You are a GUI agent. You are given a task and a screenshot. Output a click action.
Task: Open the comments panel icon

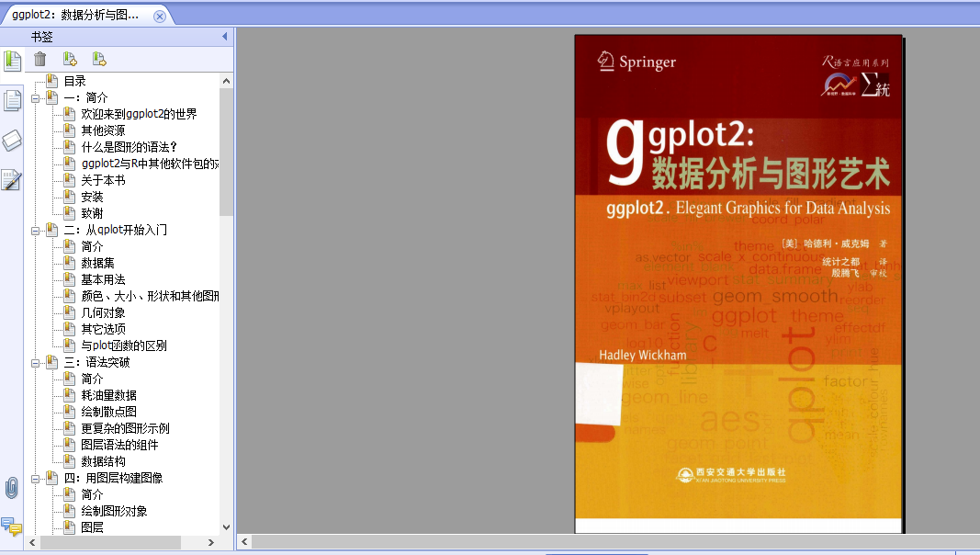(x=11, y=527)
